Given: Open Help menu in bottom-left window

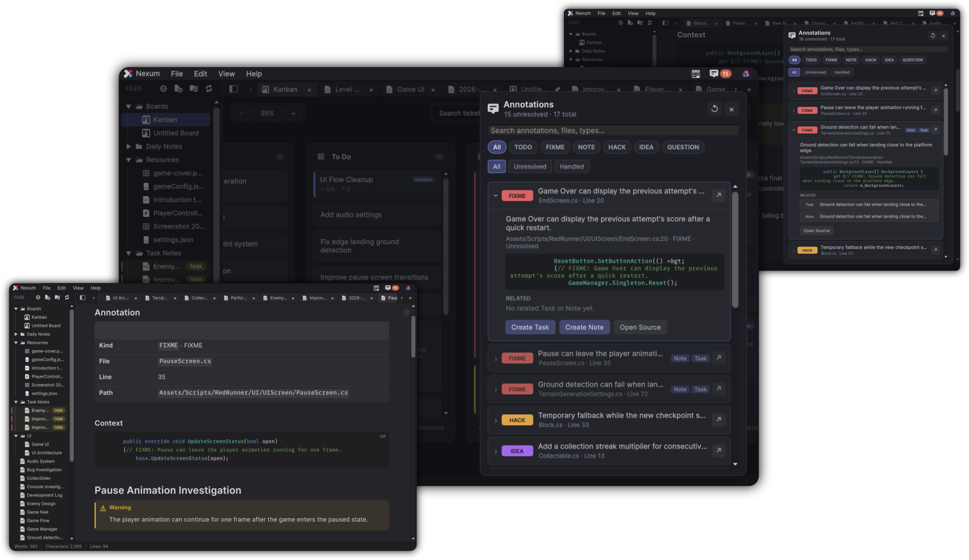Looking at the screenshot, I should coord(95,288).
